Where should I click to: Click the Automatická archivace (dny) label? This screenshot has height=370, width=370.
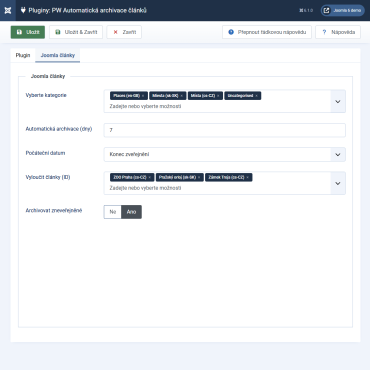pyautogui.click(x=59, y=129)
